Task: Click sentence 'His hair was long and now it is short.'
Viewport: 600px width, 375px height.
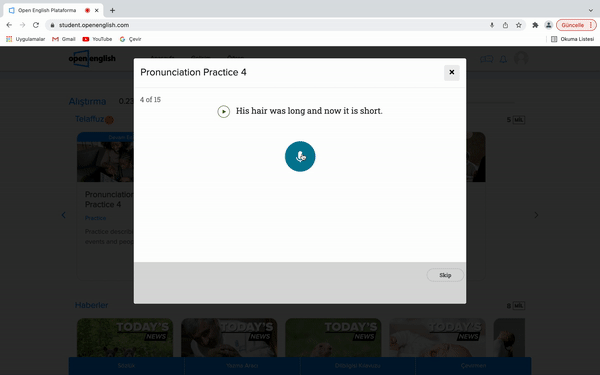Action: 309,111
